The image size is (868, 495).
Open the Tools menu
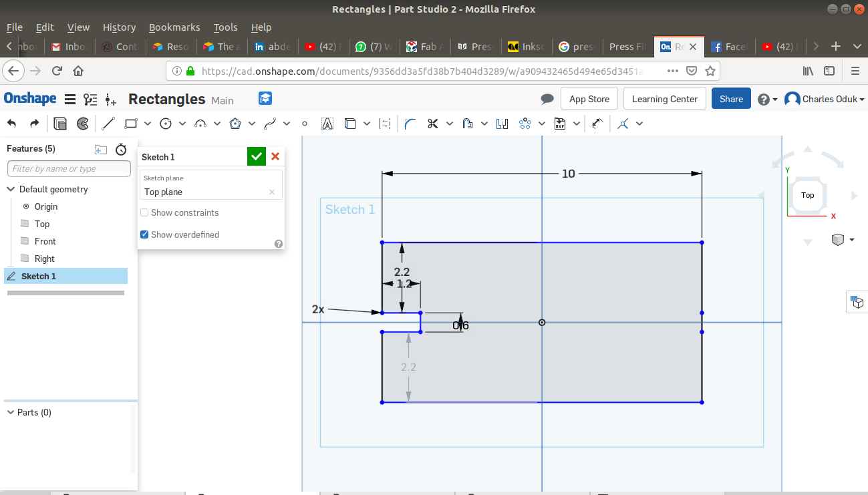click(225, 27)
